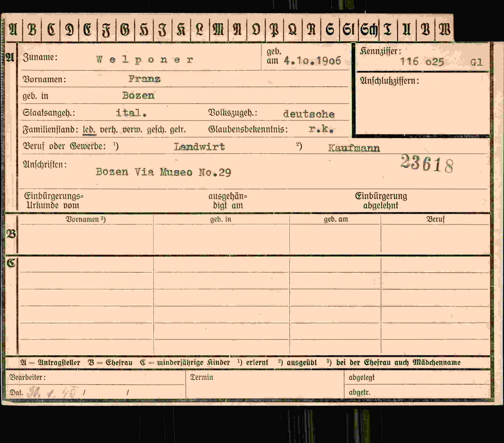
Task: Click the footnote '1) erlernt'
Action: click(x=252, y=362)
